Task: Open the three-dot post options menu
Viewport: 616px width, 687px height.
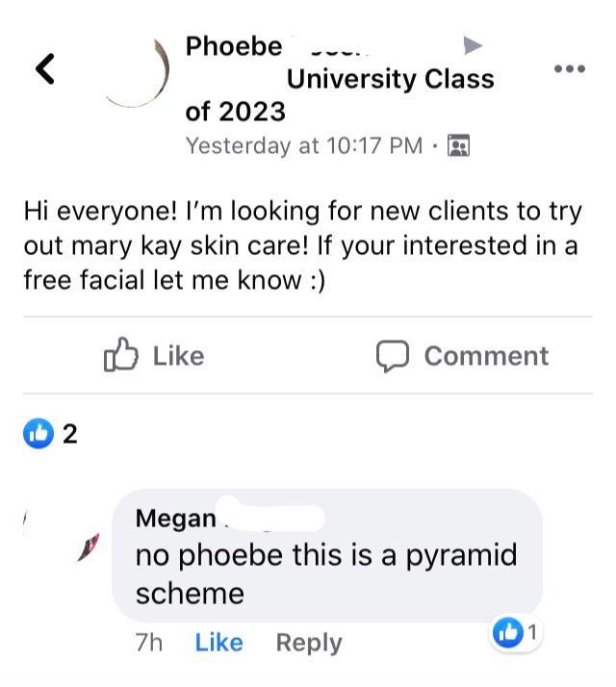Action: [570, 69]
